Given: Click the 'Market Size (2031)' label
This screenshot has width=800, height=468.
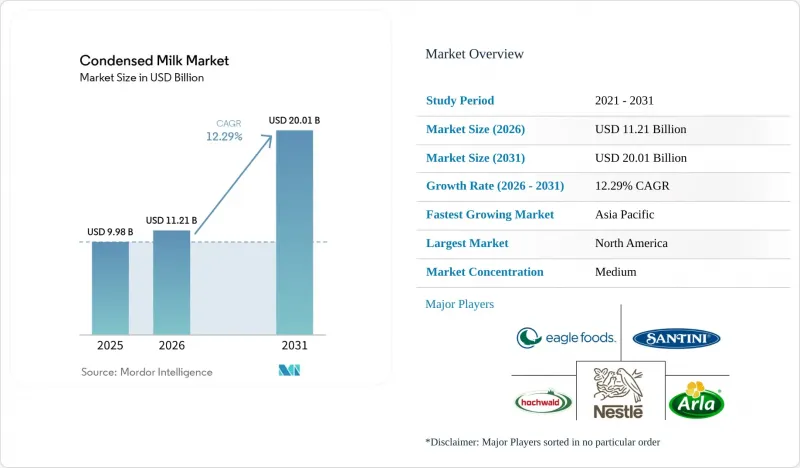Looking at the screenshot, I should [476, 158].
